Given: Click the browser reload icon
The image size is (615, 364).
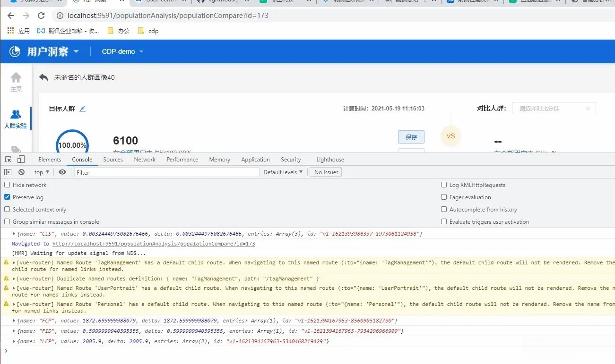Looking at the screenshot, I should click(41, 16).
